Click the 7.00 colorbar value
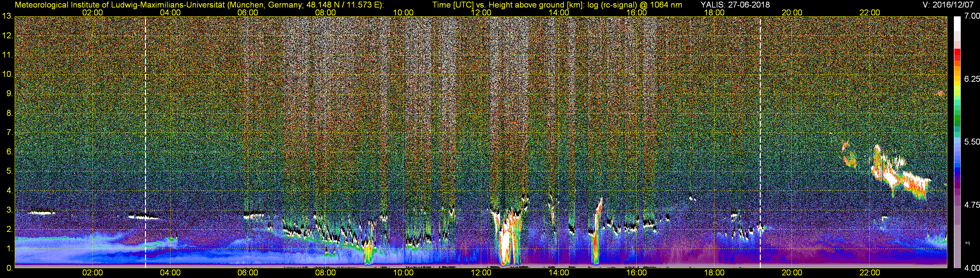Image resolution: width=980 pixels, height=278 pixels. 972,16
